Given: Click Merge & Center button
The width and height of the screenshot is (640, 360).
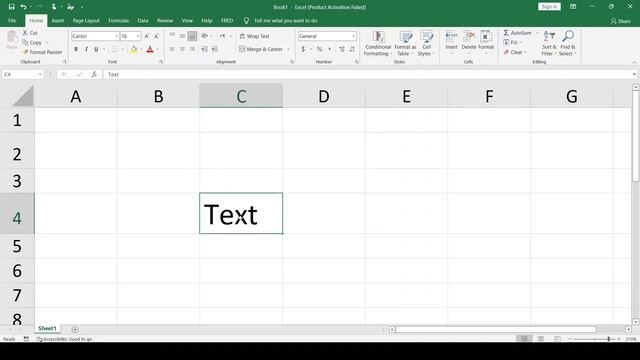Looking at the screenshot, I should [261, 49].
